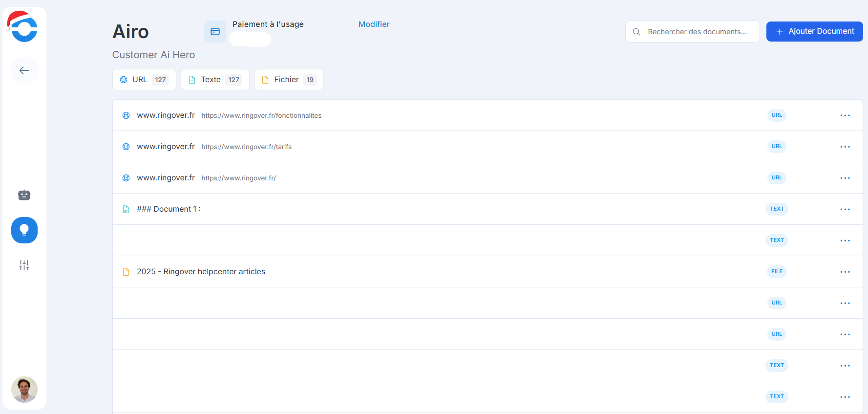868x414 pixels.
Task: Open the sliders settings icon in sidebar
Action: point(24,265)
